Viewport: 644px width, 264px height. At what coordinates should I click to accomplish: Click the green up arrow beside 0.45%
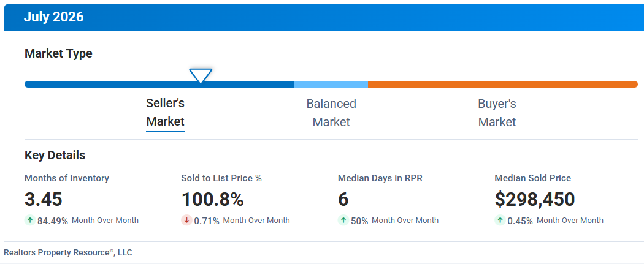500,221
